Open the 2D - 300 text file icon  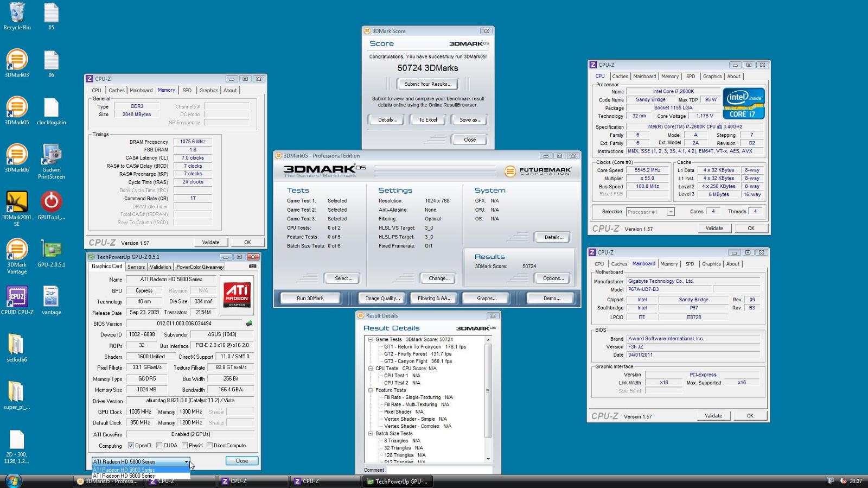click(17, 446)
